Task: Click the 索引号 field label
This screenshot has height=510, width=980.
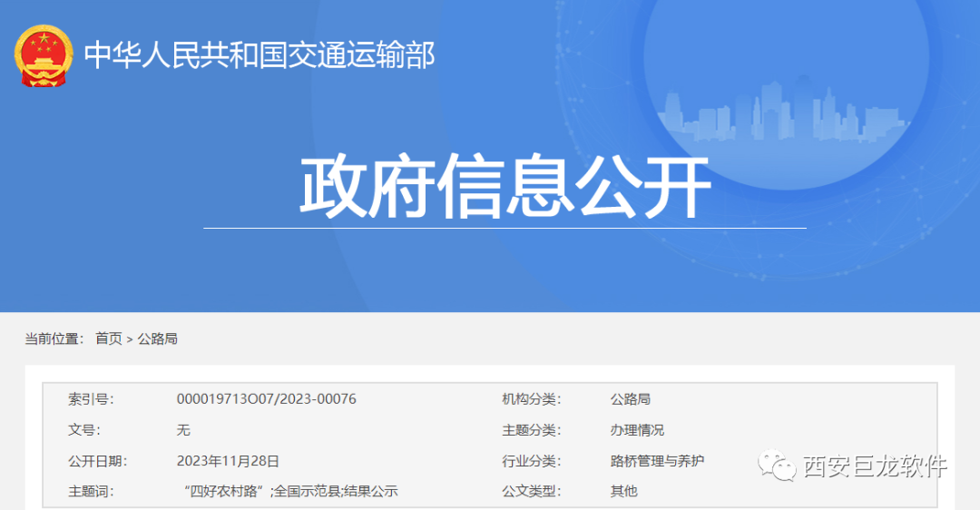Action: pyautogui.click(x=92, y=398)
